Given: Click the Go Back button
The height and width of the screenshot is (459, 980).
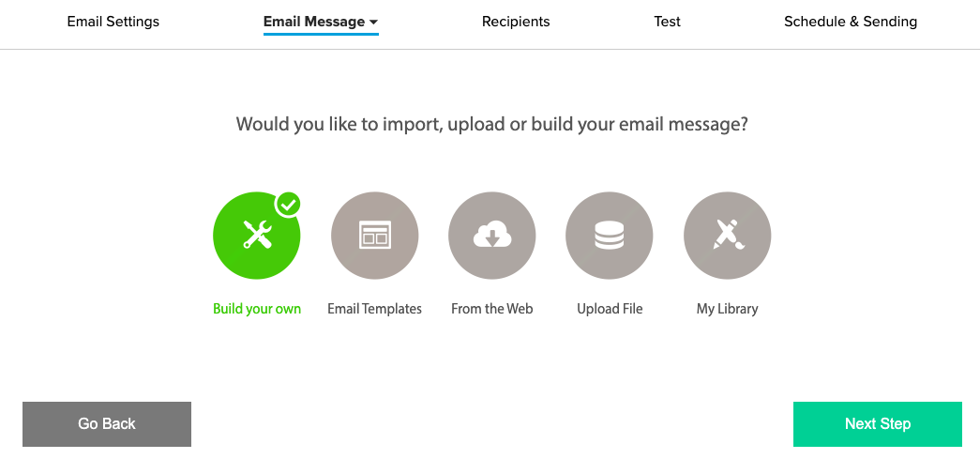Looking at the screenshot, I should pyautogui.click(x=107, y=424).
